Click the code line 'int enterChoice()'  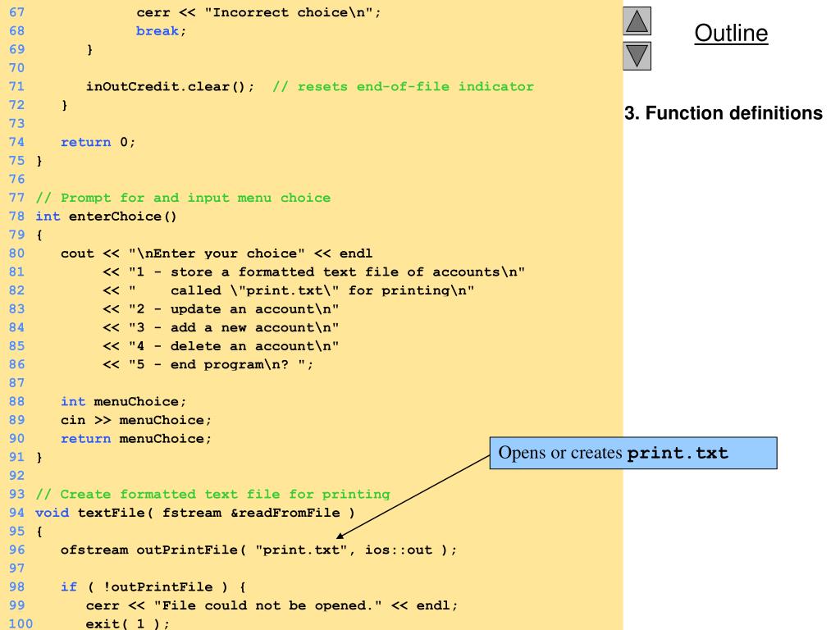click(106, 217)
